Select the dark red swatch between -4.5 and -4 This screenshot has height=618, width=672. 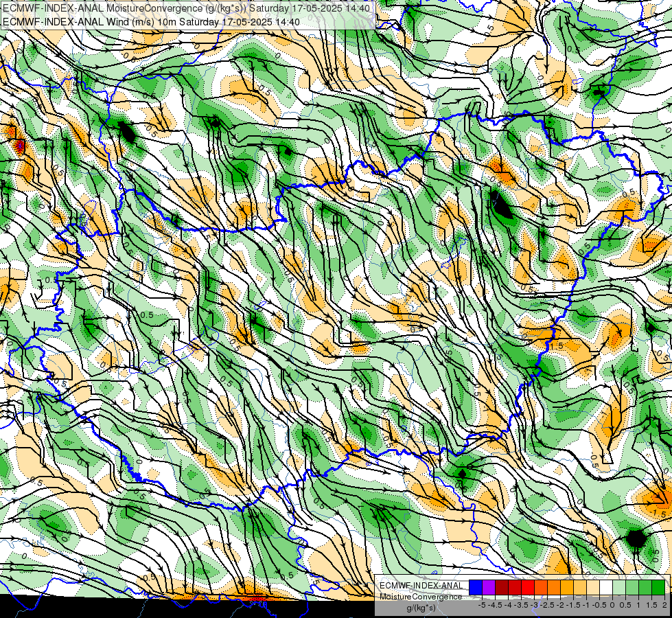[502, 587]
